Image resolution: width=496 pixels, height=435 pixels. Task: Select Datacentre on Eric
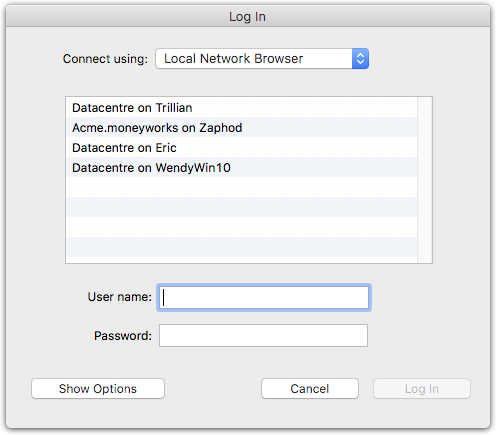[x=241, y=147]
